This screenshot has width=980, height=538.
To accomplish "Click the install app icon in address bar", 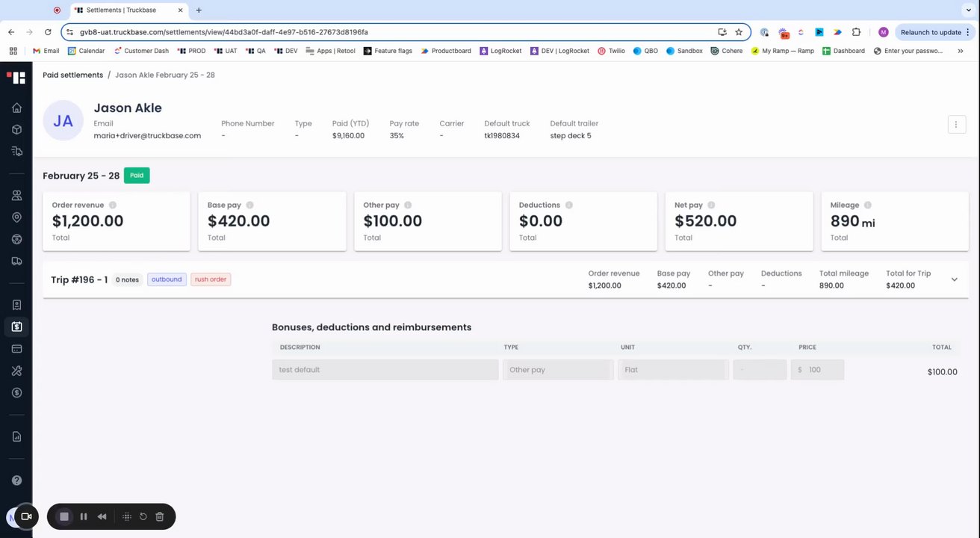I will click(722, 32).
